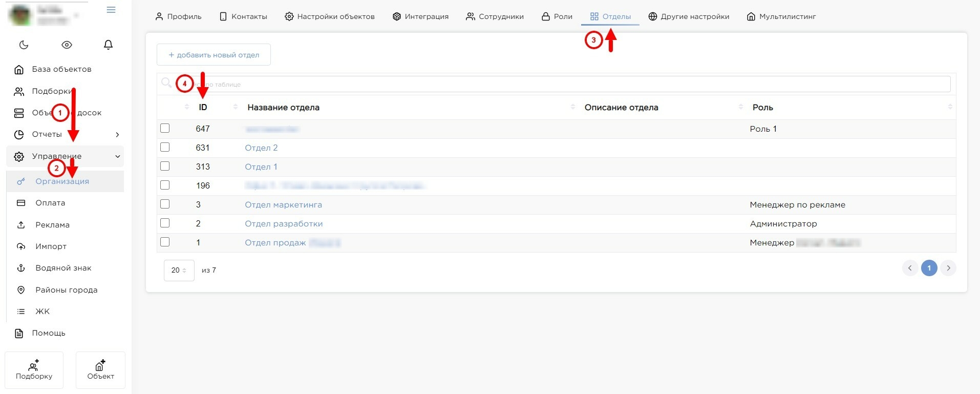Viewport: 980px width, 394px height.
Task: Toggle dark mode moon icon
Action: pyautogui.click(x=24, y=45)
